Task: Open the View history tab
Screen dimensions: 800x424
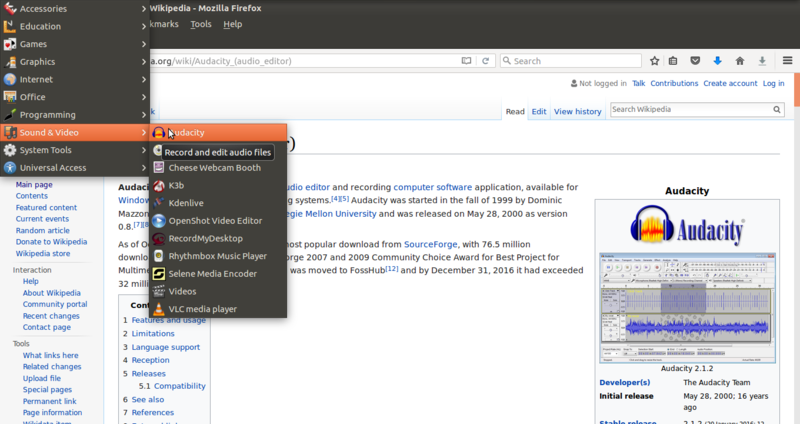Action: point(578,112)
